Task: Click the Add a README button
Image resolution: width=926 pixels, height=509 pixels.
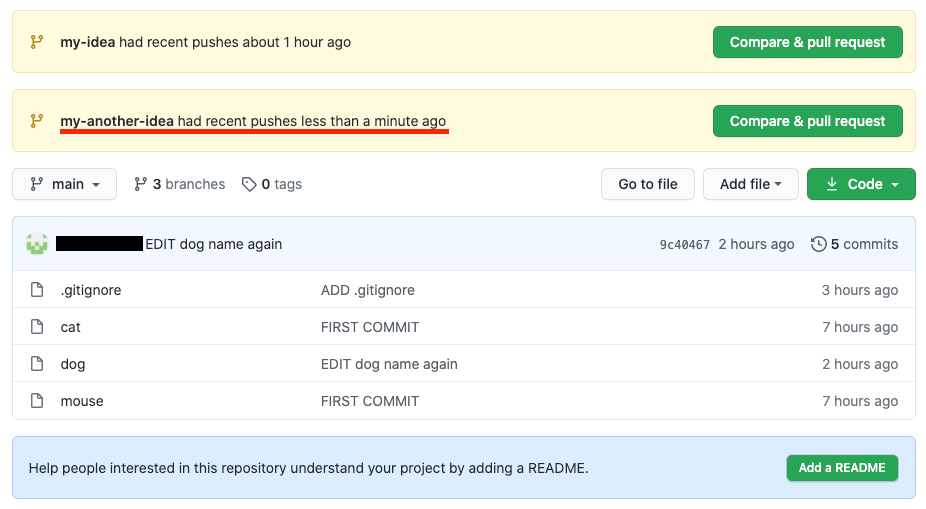Action: pyautogui.click(x=842, y=468)
